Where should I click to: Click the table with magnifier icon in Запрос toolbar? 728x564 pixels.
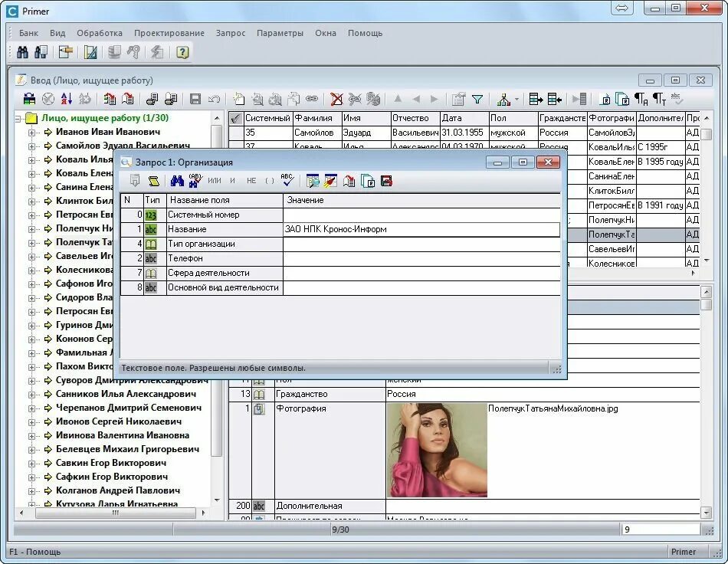tap(313, 181)
